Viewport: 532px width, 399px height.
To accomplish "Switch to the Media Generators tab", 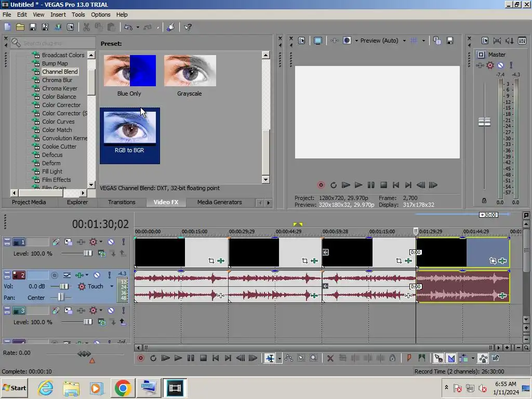I will [220, 202].
